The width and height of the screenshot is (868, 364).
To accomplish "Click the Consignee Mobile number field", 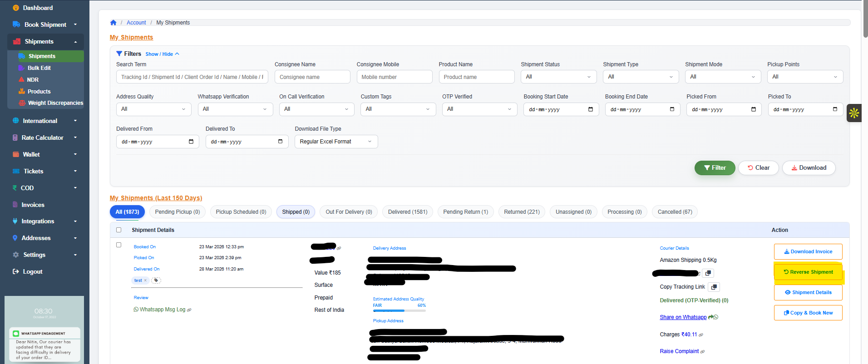I will pyautogui.click(x=395, y=77).
